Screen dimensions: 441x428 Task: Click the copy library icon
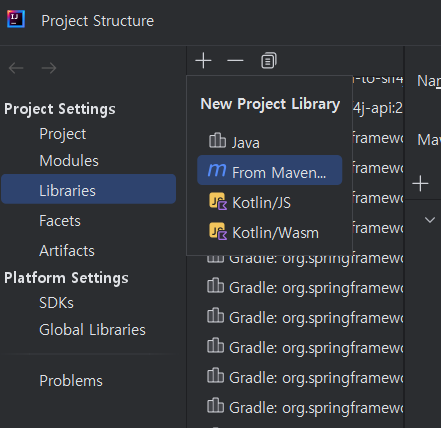269,60
